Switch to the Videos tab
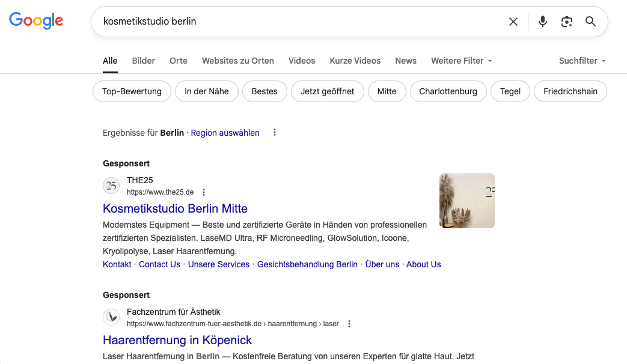Viewport: 627px width, 364px height. 302,61
